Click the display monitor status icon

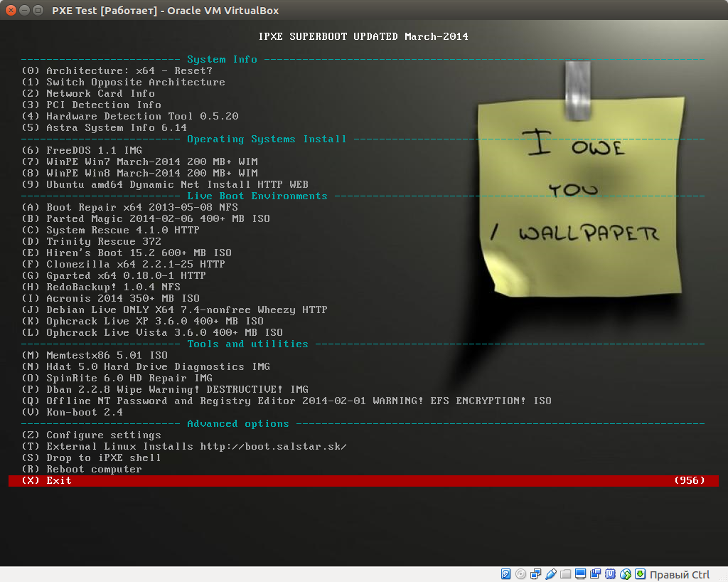coord(580,574)
